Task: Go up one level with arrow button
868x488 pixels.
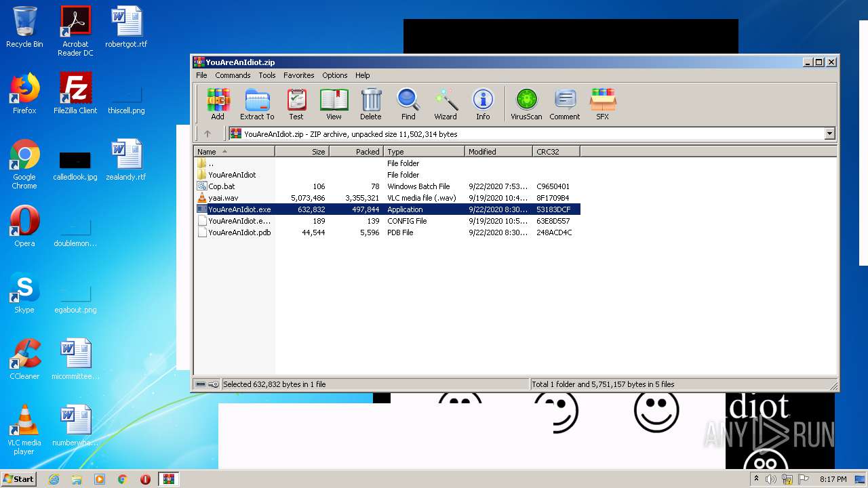Action: [x=208, y=134]
